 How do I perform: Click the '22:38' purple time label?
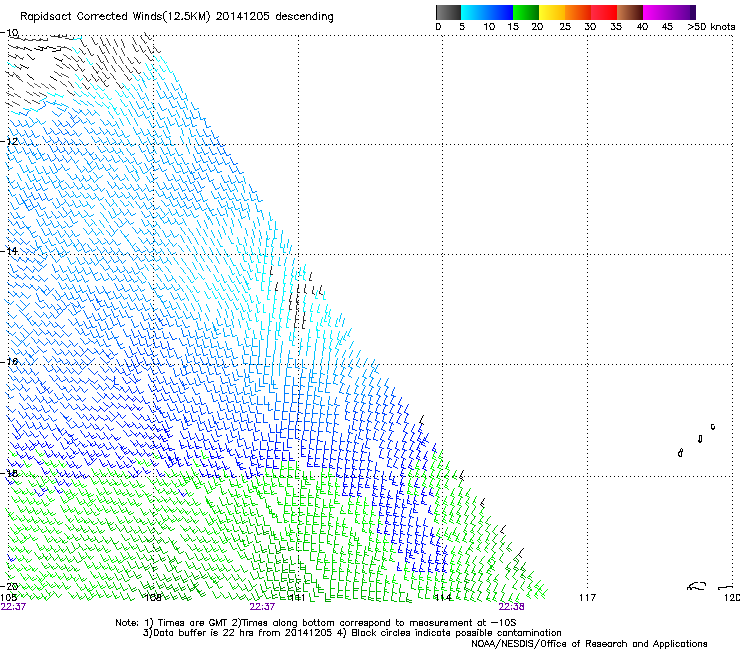coord(511,607)
